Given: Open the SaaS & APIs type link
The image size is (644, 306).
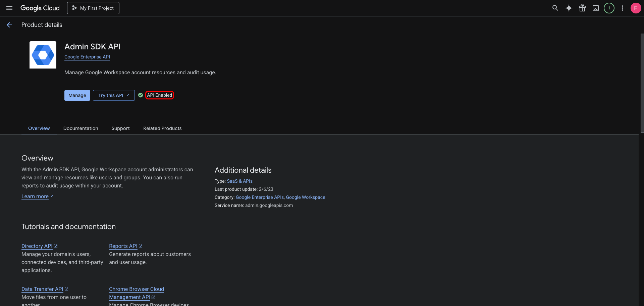Looking at the screenshot, I should [x=240, y=181].
